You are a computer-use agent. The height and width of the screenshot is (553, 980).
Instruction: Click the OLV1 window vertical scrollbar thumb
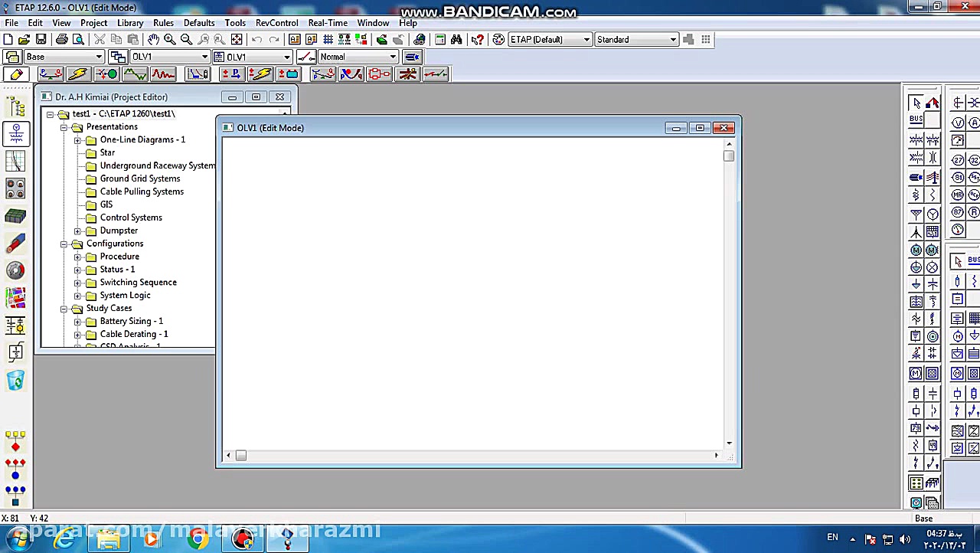[x=729, y=156]
